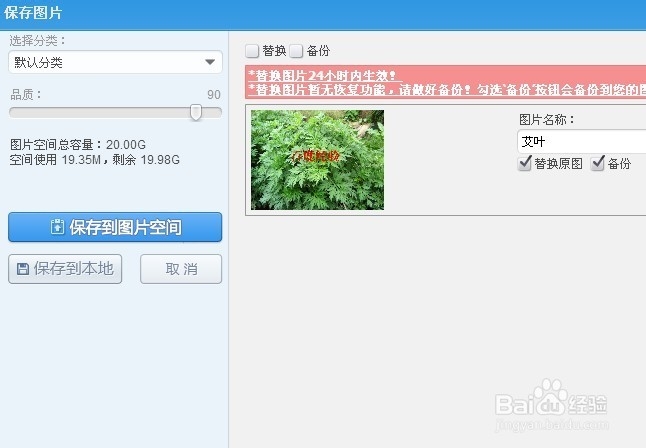The image size is (646, 448).
Task: Tick the top 替换 checkbox
Action: tap(252, 51)
